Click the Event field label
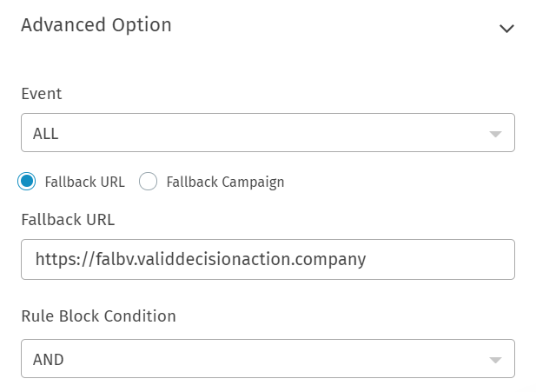 tap(42, 94)
